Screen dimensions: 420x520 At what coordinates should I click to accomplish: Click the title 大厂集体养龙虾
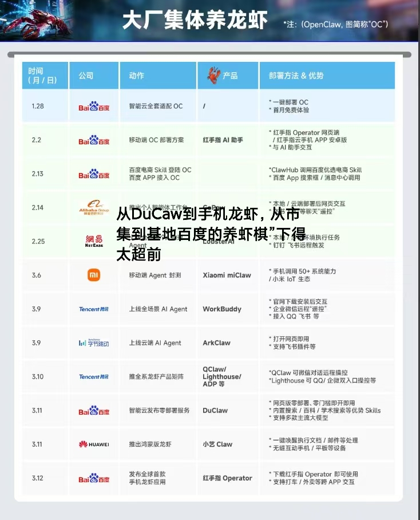(195, 21)
